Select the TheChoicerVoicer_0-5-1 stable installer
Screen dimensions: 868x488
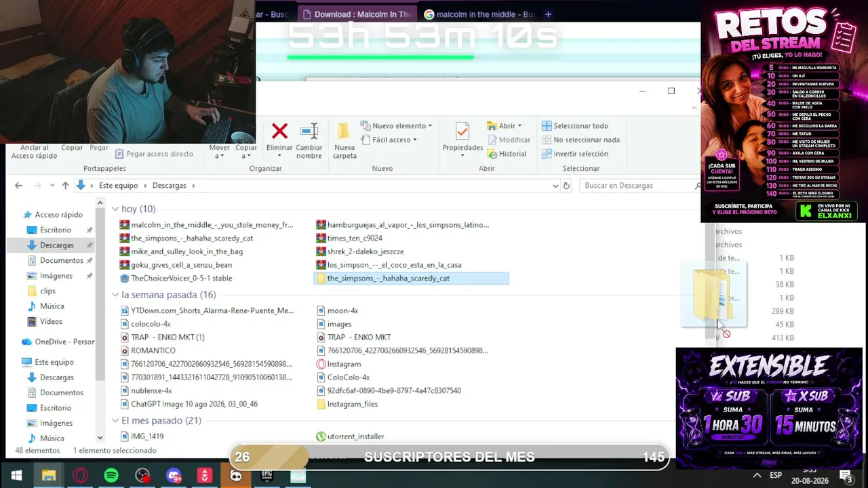(x=176, y=279)
